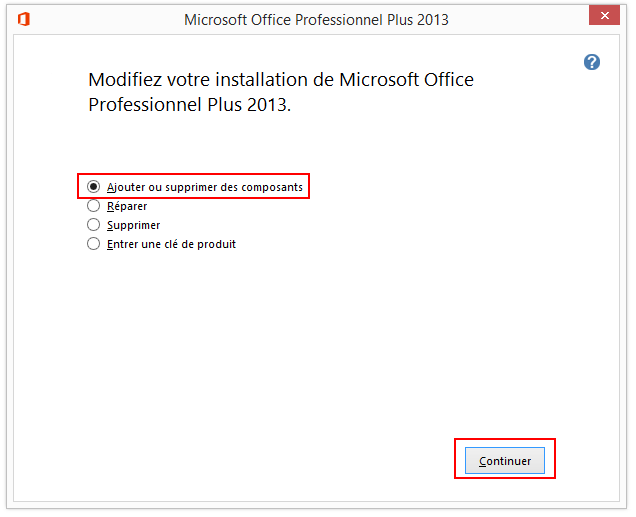Click the 'Ajouter ou supprimer des composants' label
The height and width of the screenshot is (517, 636).
[x=204, y=187]
